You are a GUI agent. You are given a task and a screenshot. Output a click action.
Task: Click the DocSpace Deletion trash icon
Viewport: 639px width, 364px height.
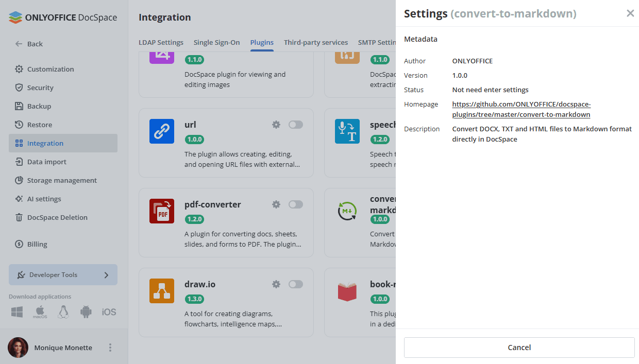click(19, 217)
